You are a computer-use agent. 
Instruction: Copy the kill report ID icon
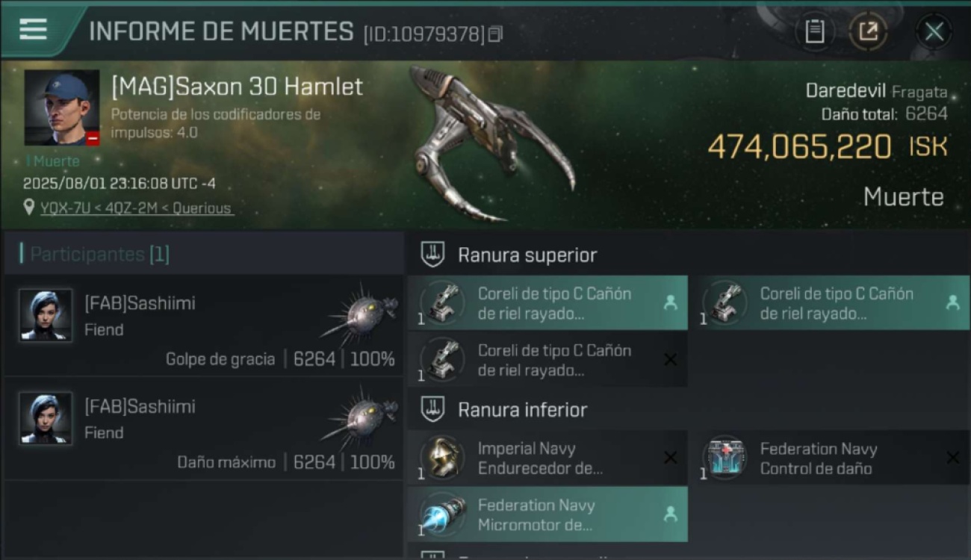click(495, 34)
